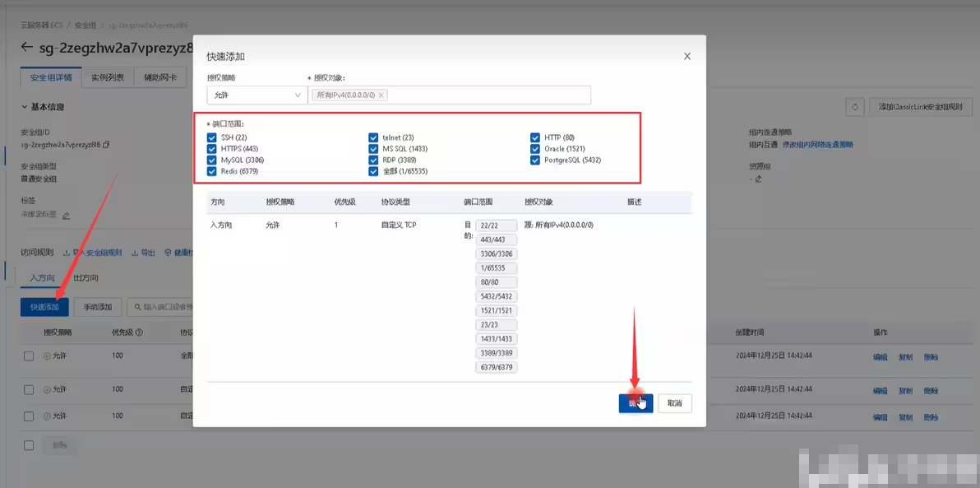Click the 自定义 TCP protocol cell in dialog
The height and width of the screenshot is (488, 980).
399,224
